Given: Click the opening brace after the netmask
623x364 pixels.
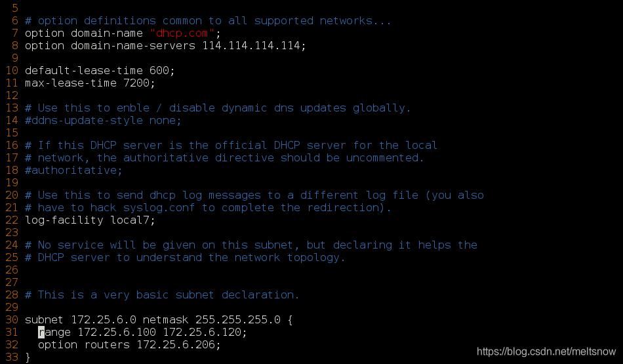Looking at the screenshot, I should click(x=290, y=320).
